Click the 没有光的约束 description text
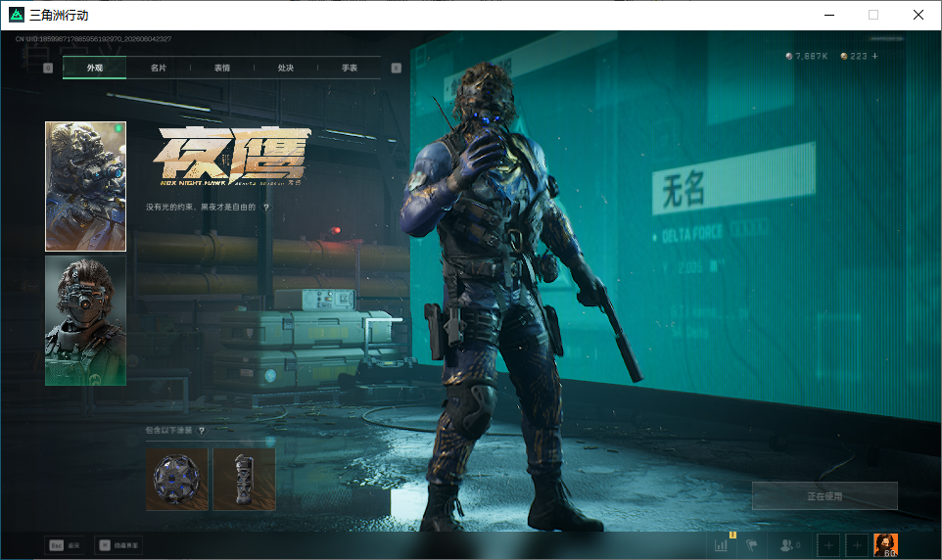 [x=201, y=208]
